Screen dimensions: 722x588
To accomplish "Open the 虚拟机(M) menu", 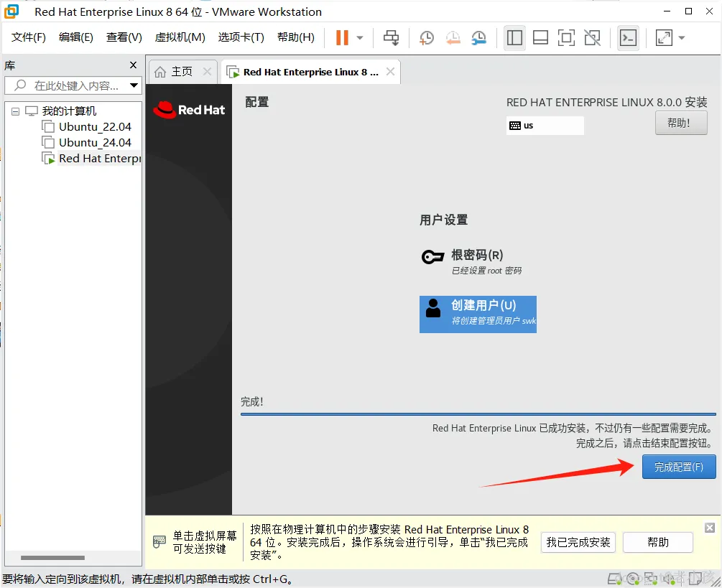I will click(x=180, y=37).
